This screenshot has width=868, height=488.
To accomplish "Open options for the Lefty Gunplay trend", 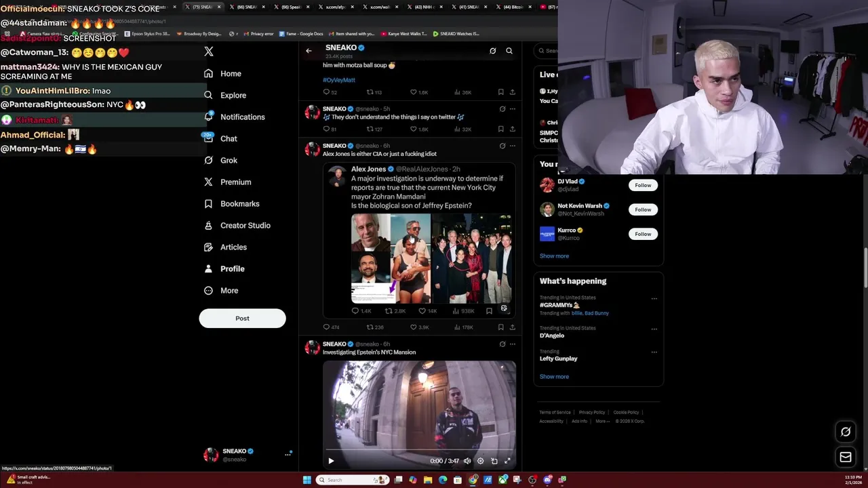I will point(654,352).
